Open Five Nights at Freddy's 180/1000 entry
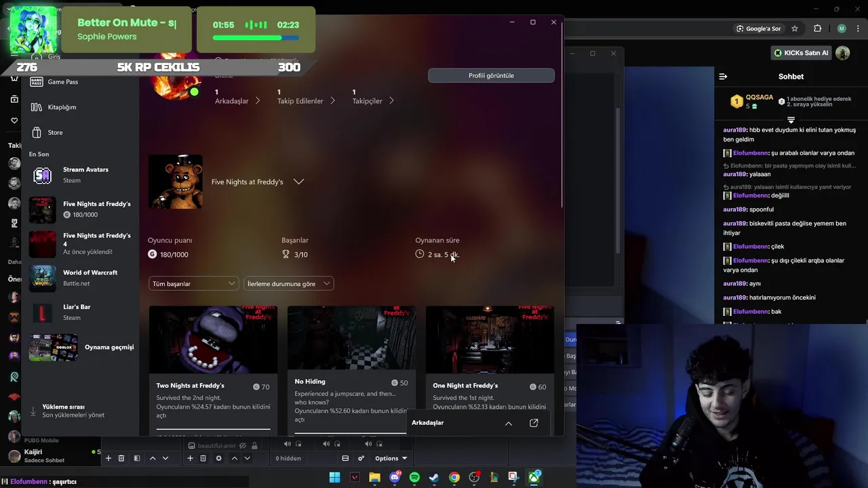Screen dimensions: 868x488 pos(81,209)
